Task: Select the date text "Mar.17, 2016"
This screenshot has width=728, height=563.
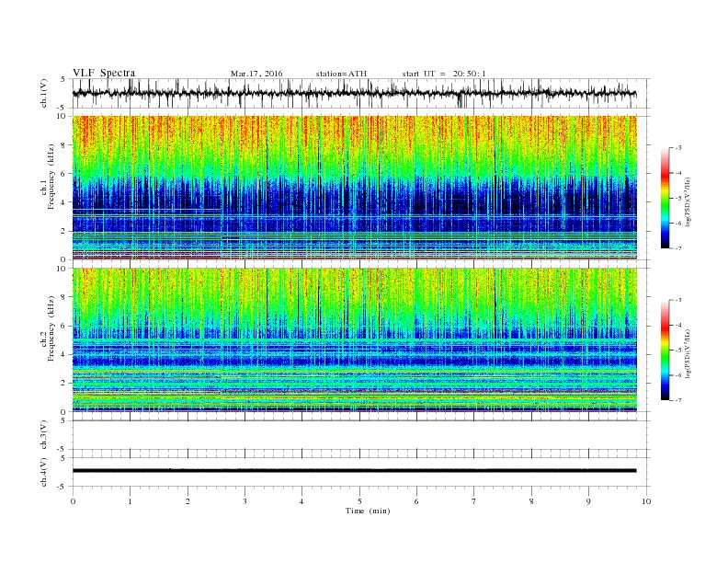Action: tap(256, 74)
